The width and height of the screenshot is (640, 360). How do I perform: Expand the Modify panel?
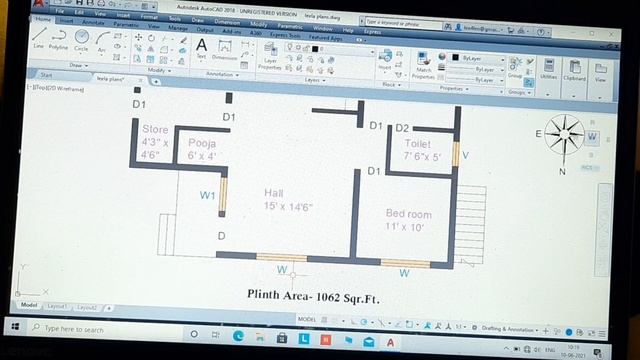coord(159,70)
